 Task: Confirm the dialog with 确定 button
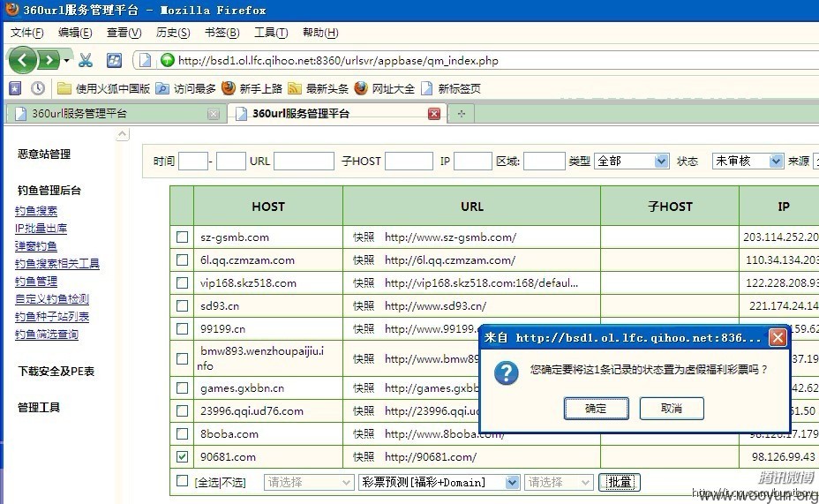[x=596, y=408]
